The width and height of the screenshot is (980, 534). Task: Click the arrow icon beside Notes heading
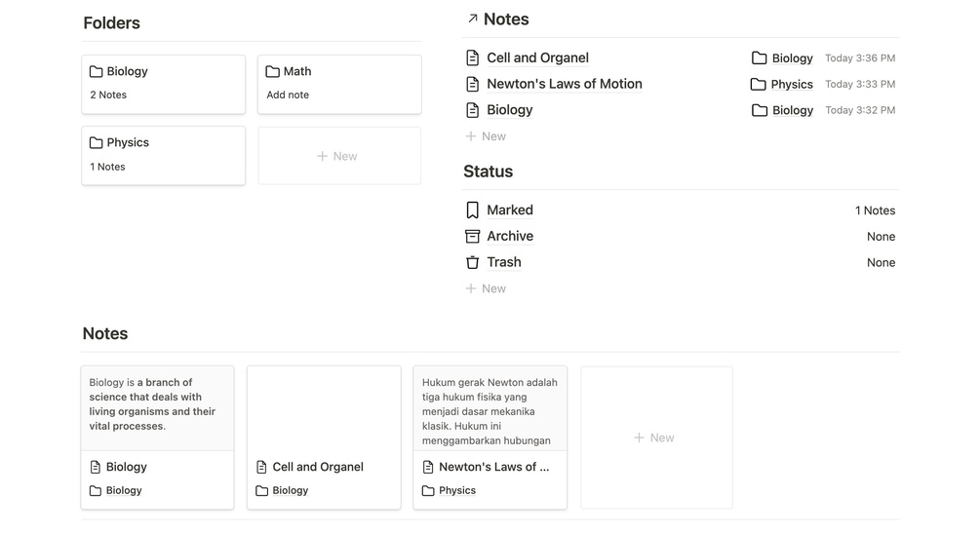coord(473,19)
